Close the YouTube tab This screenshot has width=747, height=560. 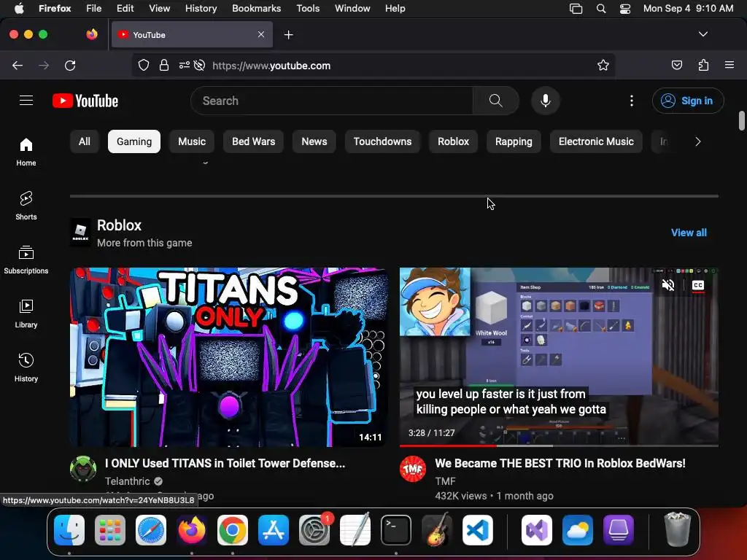(x=261, y=34)
